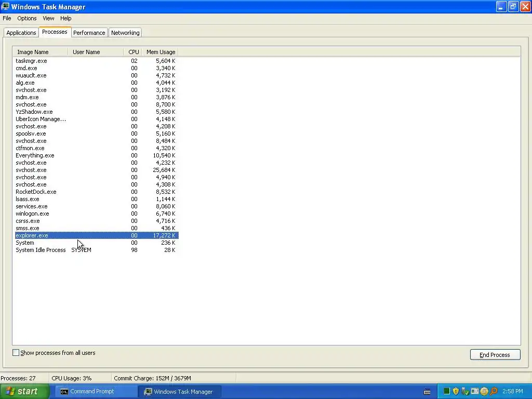
Task: Open the Help menu
Action: coord(66,18)
